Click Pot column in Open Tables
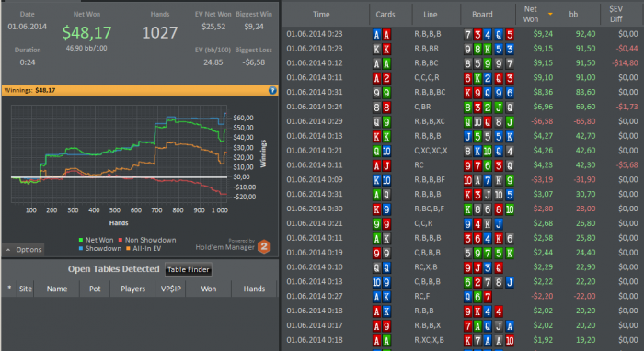Viewport: 644px width, 351px height. pos(95,289)
